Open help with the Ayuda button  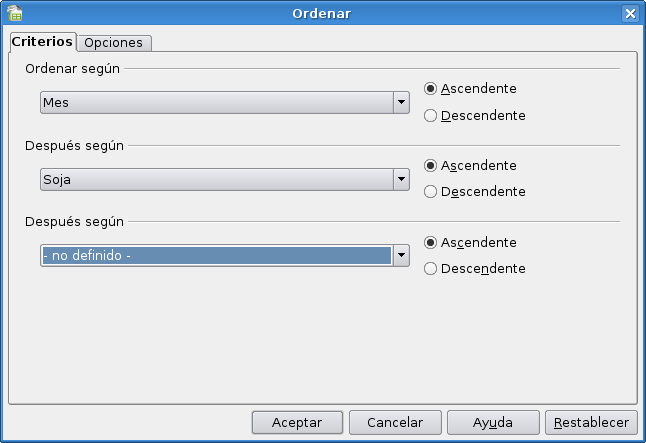493,423
